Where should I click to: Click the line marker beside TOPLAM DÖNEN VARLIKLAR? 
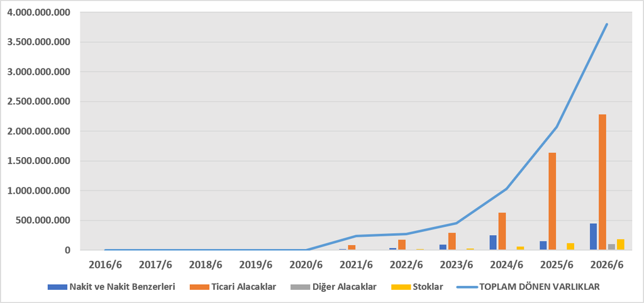[x=466, y=287]
